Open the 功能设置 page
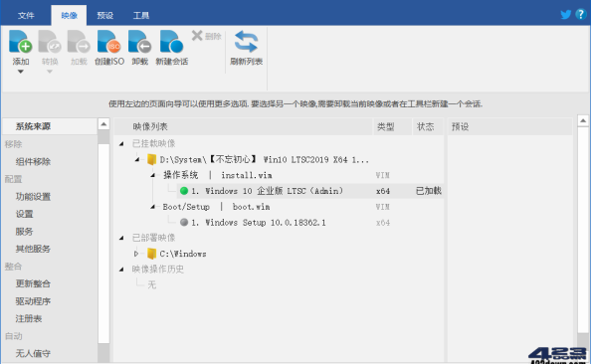591x364 pixels. click(33, 196)
